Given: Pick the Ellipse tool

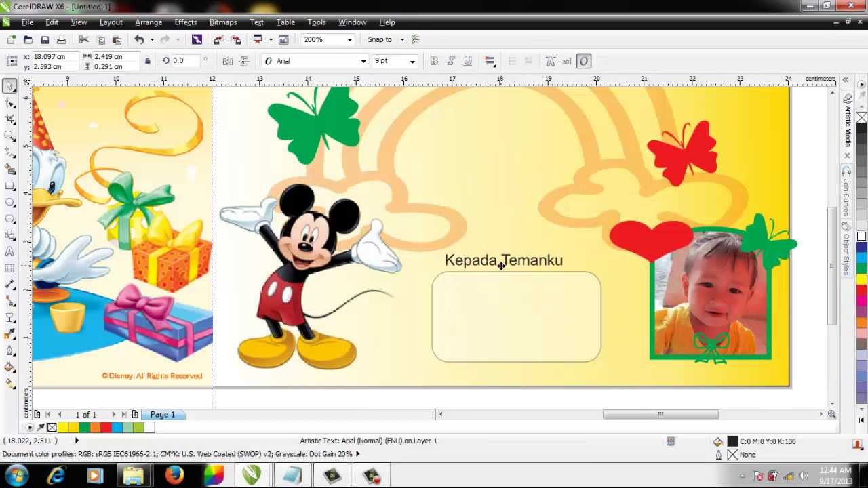Looking at the screenshot, I should click(9, 203).
